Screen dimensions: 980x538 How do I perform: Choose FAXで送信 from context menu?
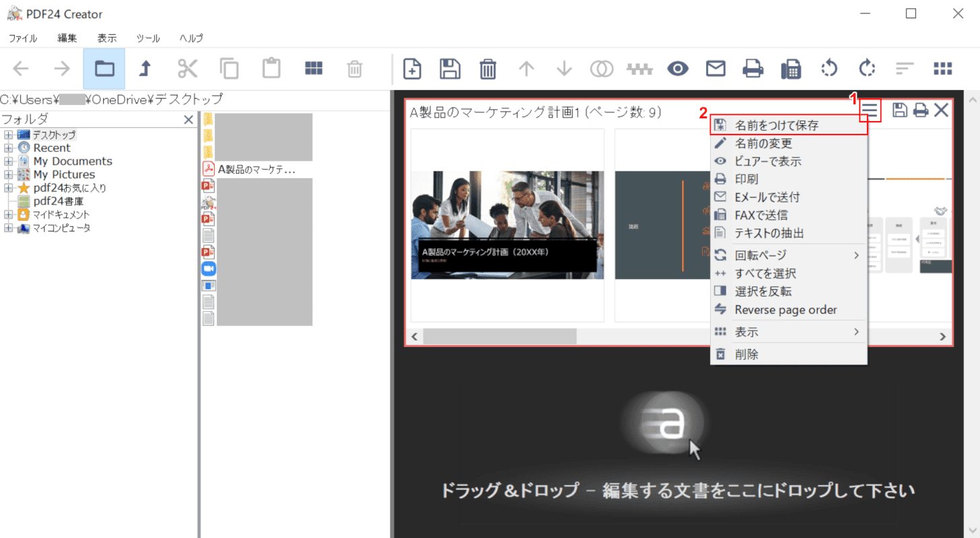pos(789,215)
